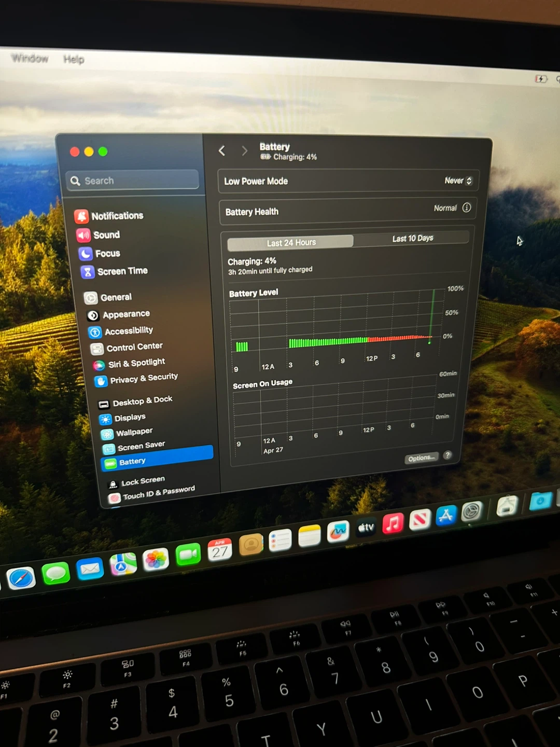
Task: Zoom System Settings with green button
Action: pos(103,151)
